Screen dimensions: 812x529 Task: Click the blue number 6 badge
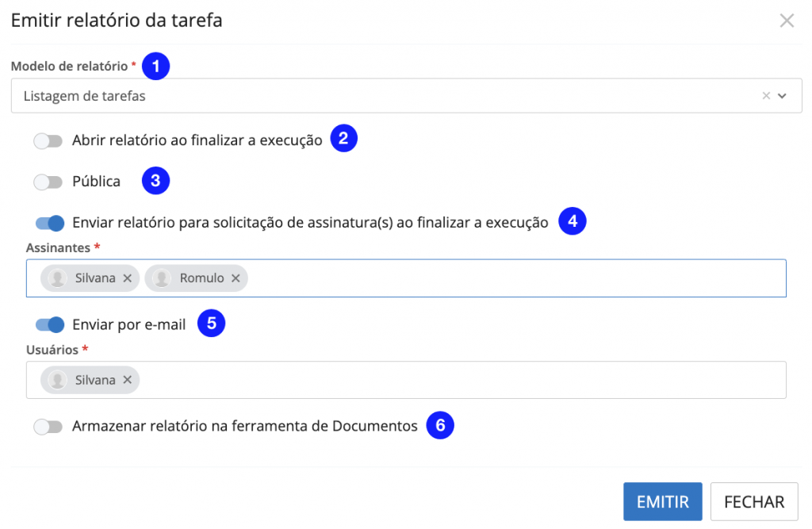point(440,426)
